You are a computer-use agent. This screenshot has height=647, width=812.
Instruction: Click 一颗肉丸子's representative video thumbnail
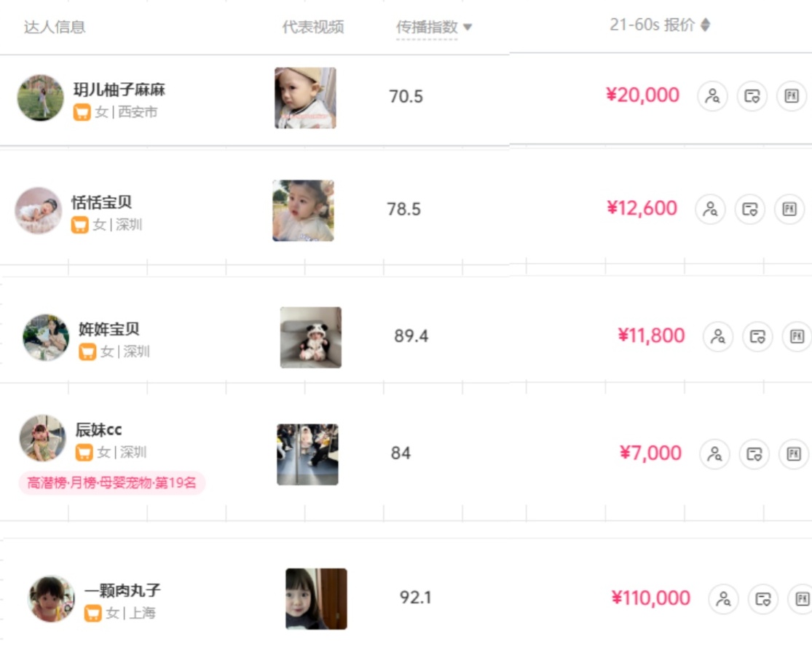316,598
